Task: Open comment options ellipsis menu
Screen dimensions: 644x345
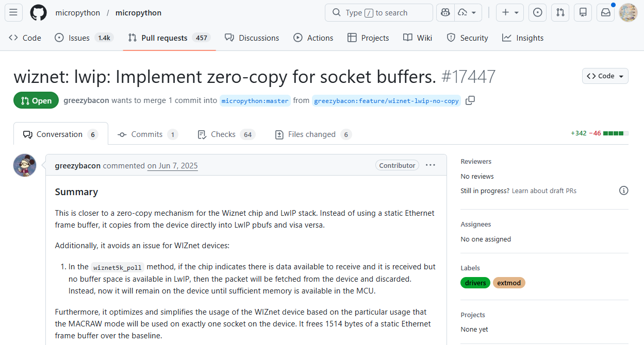Action: pyautogui.click(x=431, y=165)
